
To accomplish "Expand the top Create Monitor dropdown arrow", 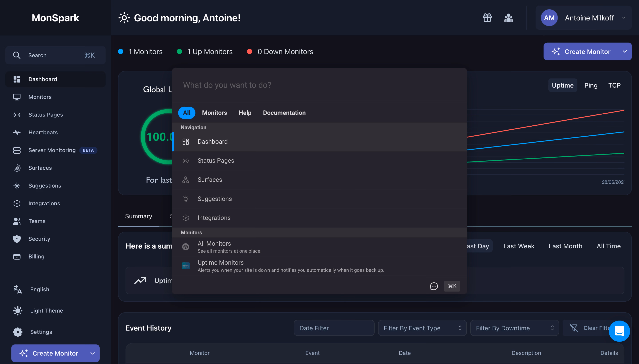I will point(624,52).
